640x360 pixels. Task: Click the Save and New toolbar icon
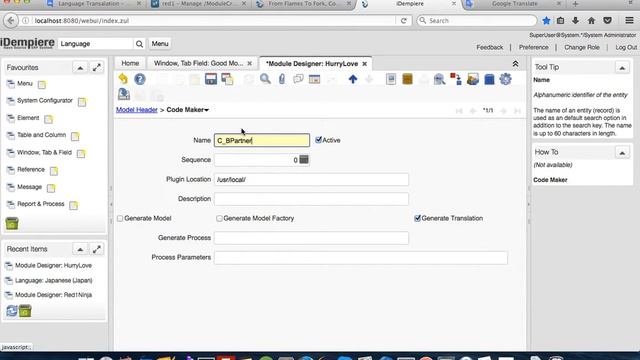227,79
